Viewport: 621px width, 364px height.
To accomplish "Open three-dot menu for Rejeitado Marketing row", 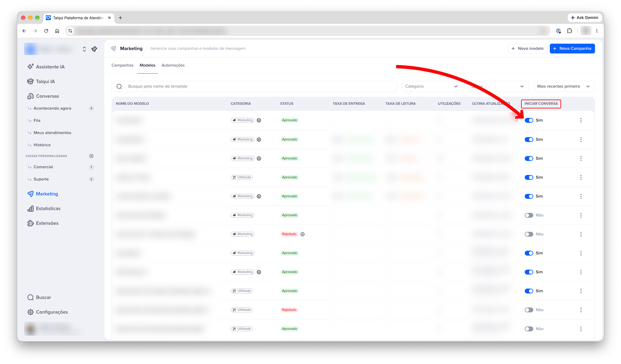I will [x=581, y=234].
